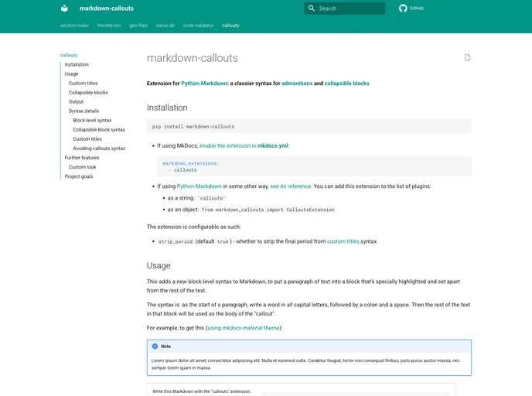Jump to Installation in sidebar
This screenshot has width=532, height=396.
[77, 64]
